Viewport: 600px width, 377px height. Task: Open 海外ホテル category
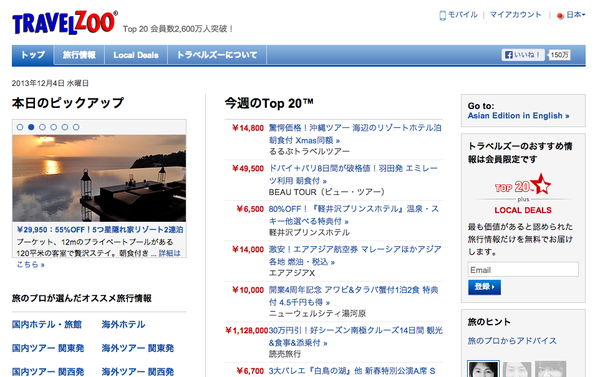coord(124,325)
